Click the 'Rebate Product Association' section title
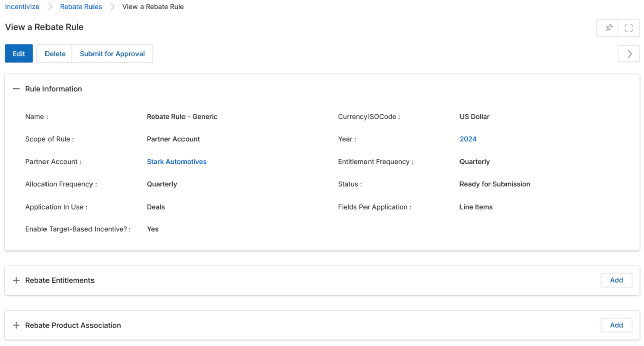Viewport: 644px width, 346px height. [x=73, y=325]
